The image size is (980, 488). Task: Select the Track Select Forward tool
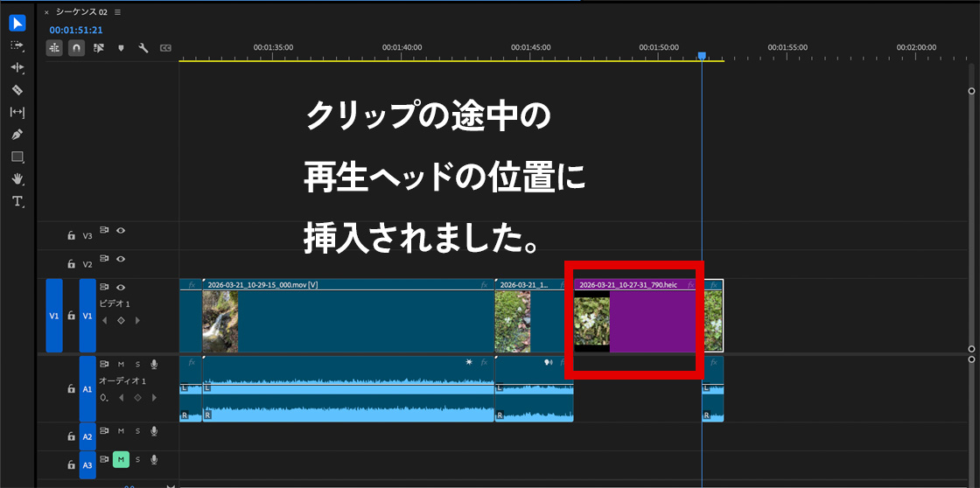tap(17, 45)
